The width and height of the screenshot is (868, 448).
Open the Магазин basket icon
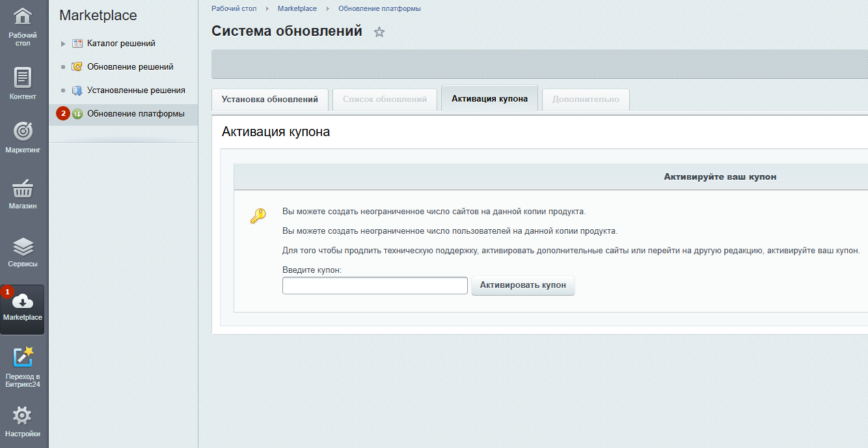click(x=23, y=189)
